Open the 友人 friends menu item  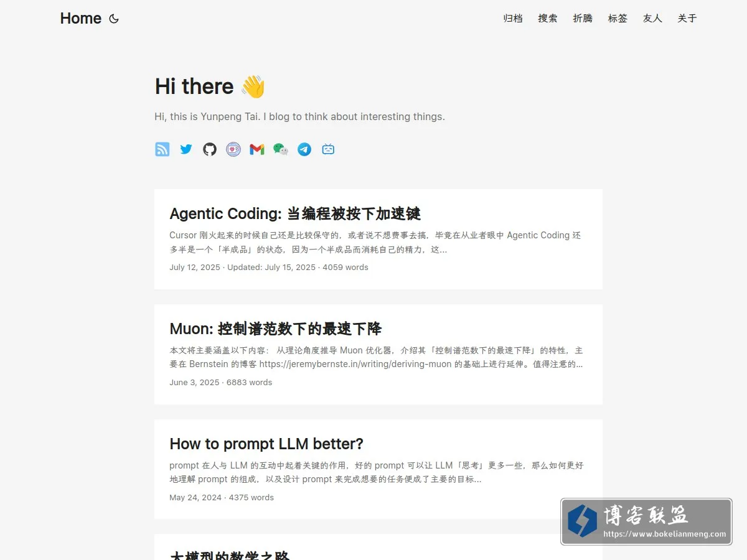pos(652,19)
